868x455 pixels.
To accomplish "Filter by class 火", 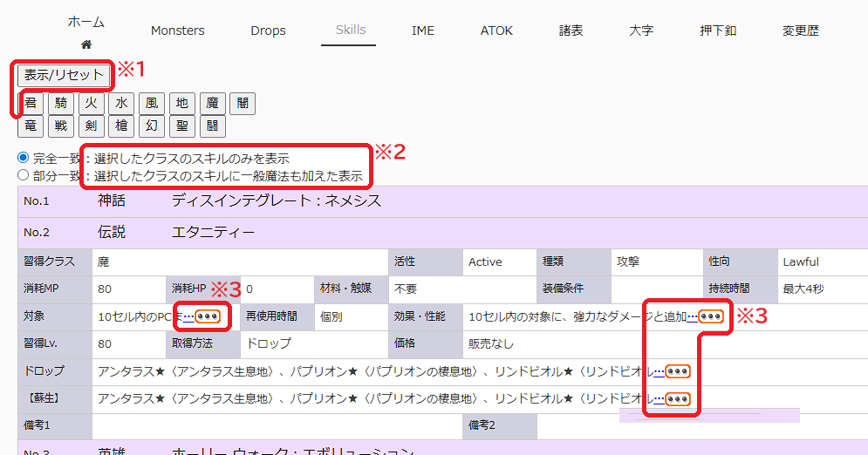I will pos(92,104).
